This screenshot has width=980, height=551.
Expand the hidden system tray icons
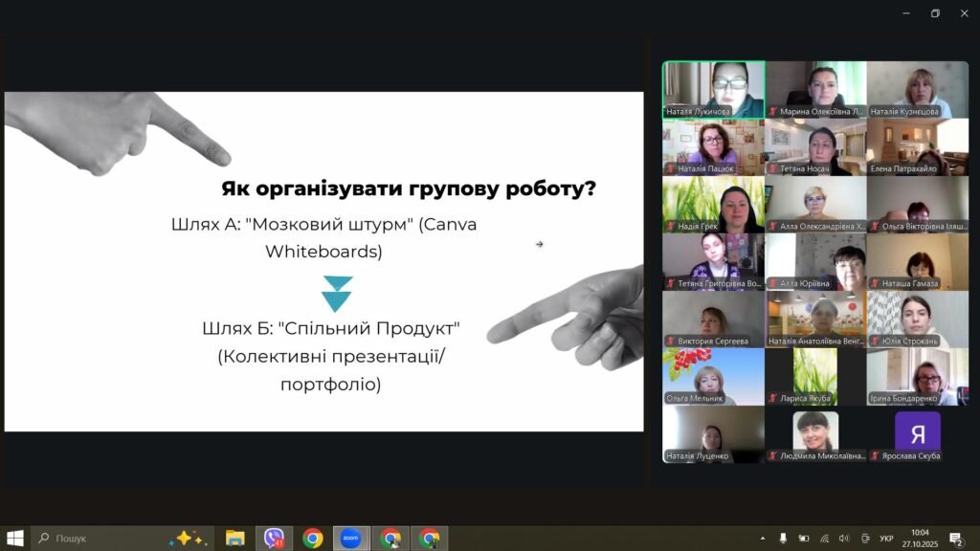(763, 538)
